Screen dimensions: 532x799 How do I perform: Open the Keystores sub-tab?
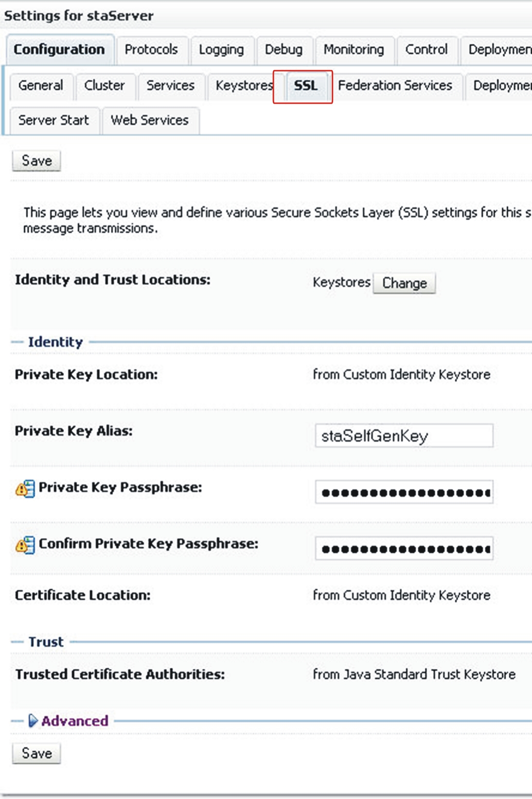tap(245, 86)
